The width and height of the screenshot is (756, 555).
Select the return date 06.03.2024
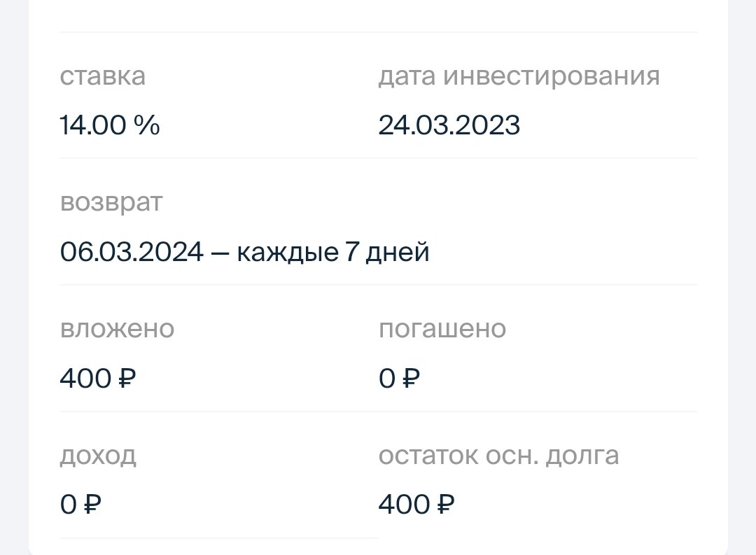130,251
